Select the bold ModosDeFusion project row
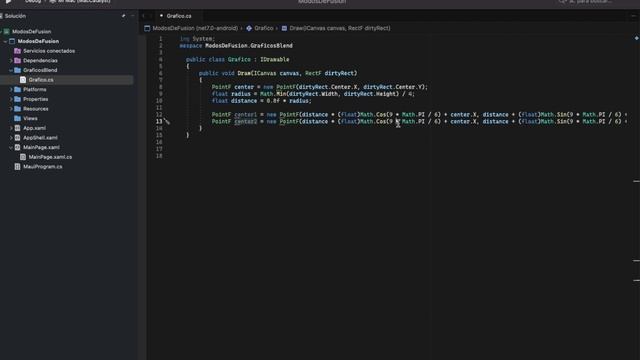 coord(38,41)
